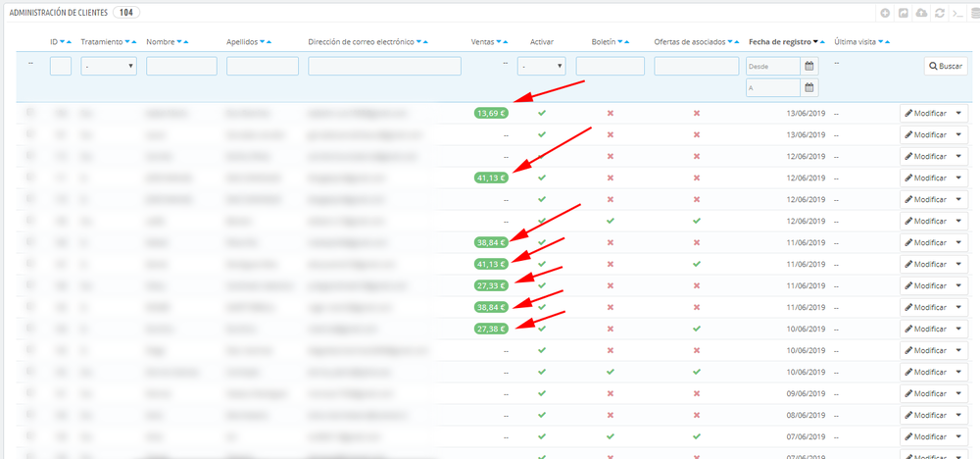Sort ID column descending
The height and width of the screenshot is (459, 980).
(x=62, y=42)
